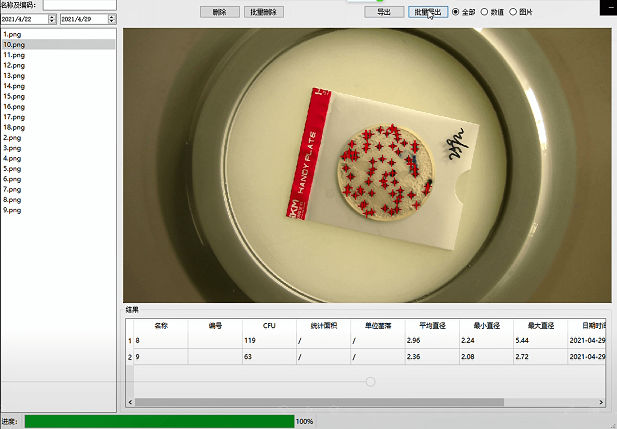Select 11.png in the file list
This screenshot has width=617, height=429.
14,55
